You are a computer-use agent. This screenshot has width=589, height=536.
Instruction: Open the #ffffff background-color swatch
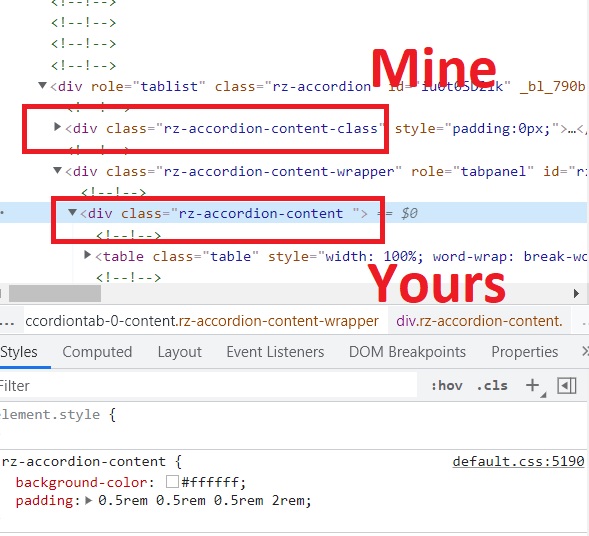click(x=172, y=482)
